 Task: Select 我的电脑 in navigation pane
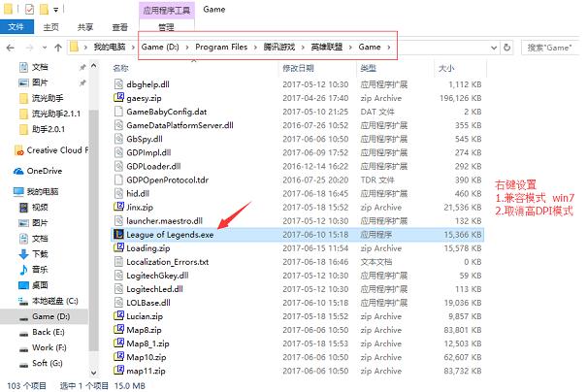[x=43, y=192]
